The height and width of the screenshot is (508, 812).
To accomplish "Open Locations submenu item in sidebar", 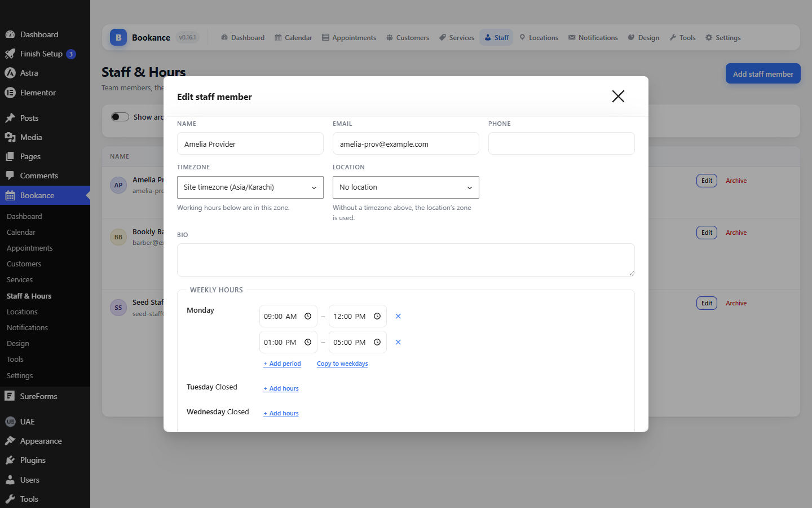I will 45,312.
